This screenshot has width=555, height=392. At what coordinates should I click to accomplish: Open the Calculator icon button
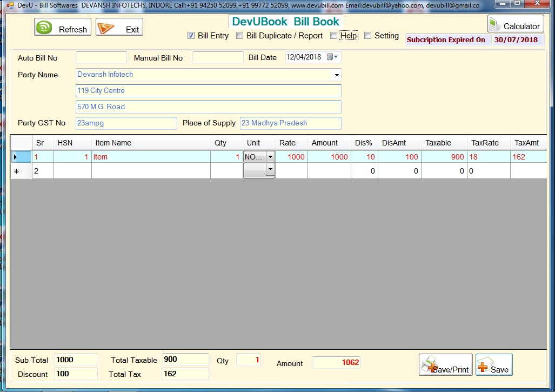[494, 24]
